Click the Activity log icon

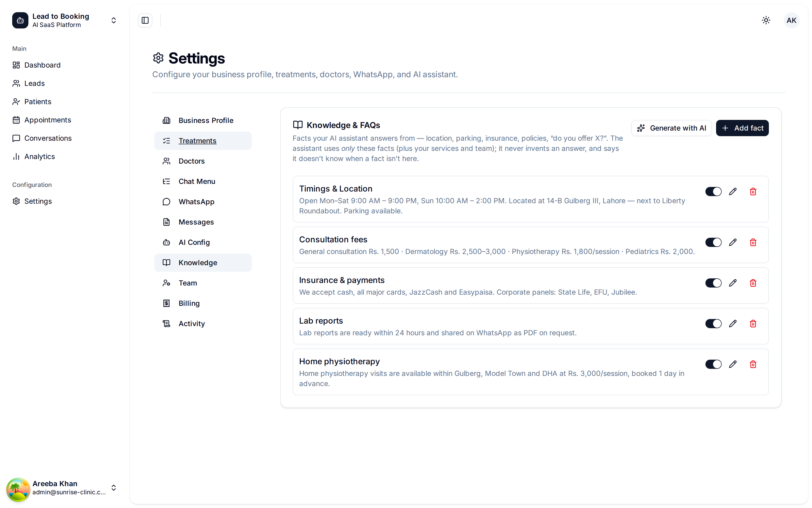click(166, 324)
